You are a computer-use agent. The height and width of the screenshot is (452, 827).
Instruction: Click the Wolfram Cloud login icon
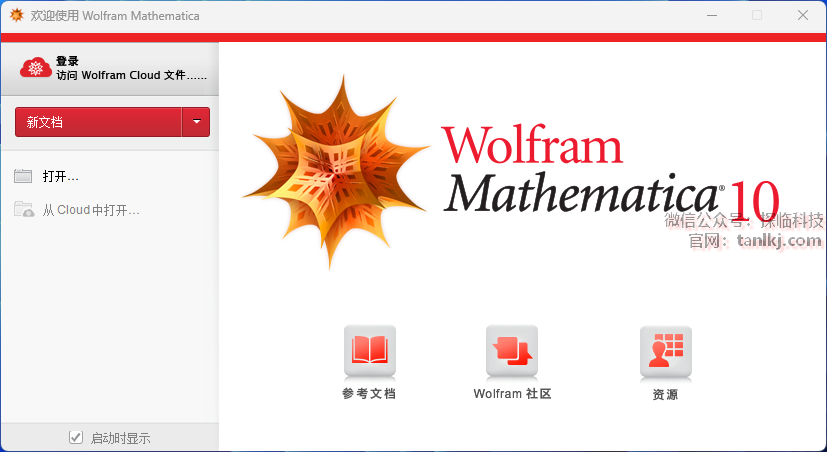[x=35, y=68]
